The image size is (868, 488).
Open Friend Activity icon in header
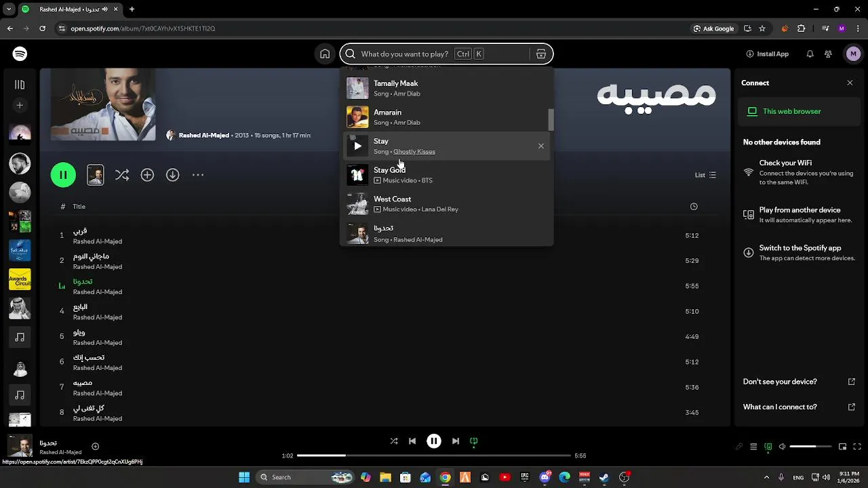tap(829, 54)
